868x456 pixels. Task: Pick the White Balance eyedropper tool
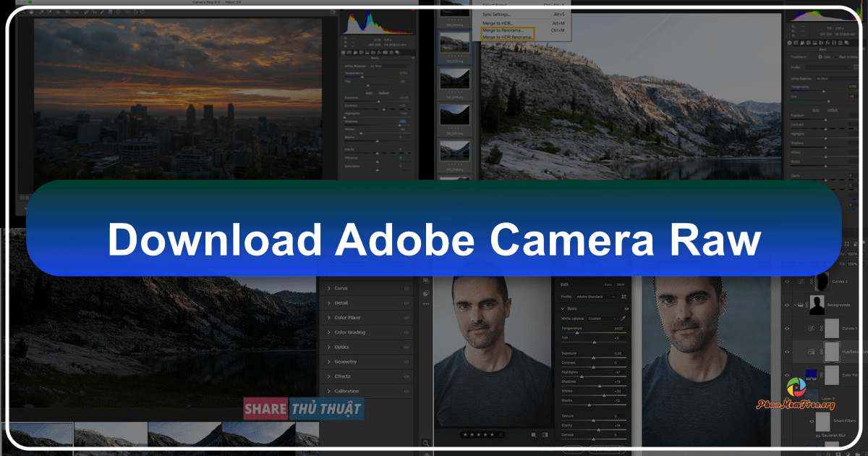[x=41, y=12]
